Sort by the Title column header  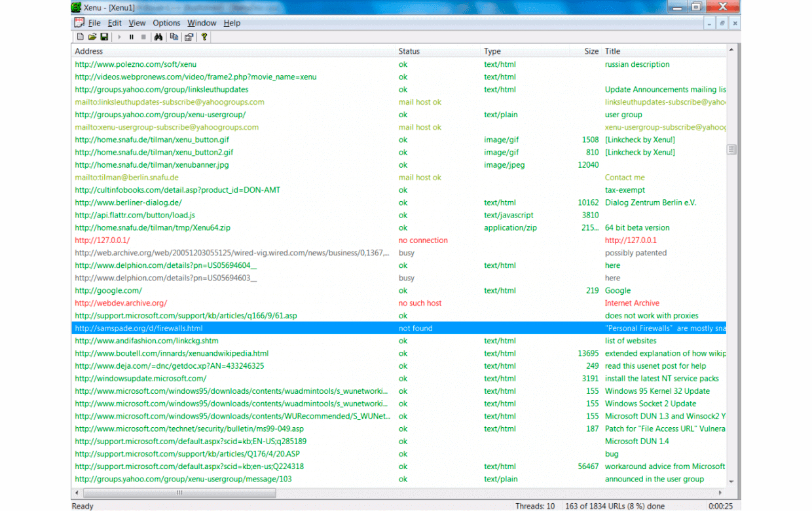pyautogui.click(x=664, y=51)
